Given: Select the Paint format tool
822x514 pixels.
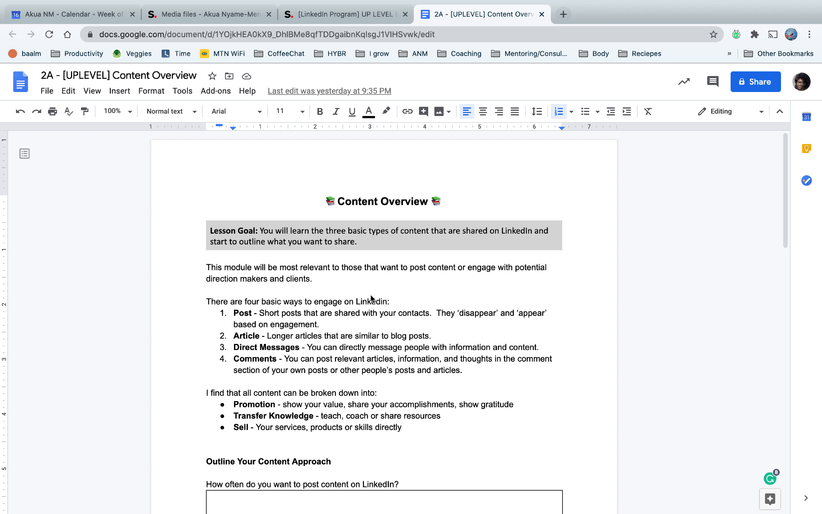Looking at the screenshot, I should coord(84,111).
